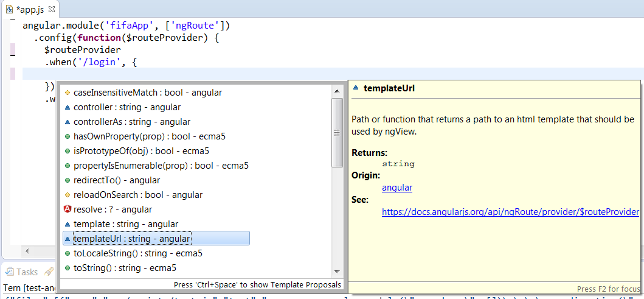Pick the resolve : ? angular proposal

(113, 209)
